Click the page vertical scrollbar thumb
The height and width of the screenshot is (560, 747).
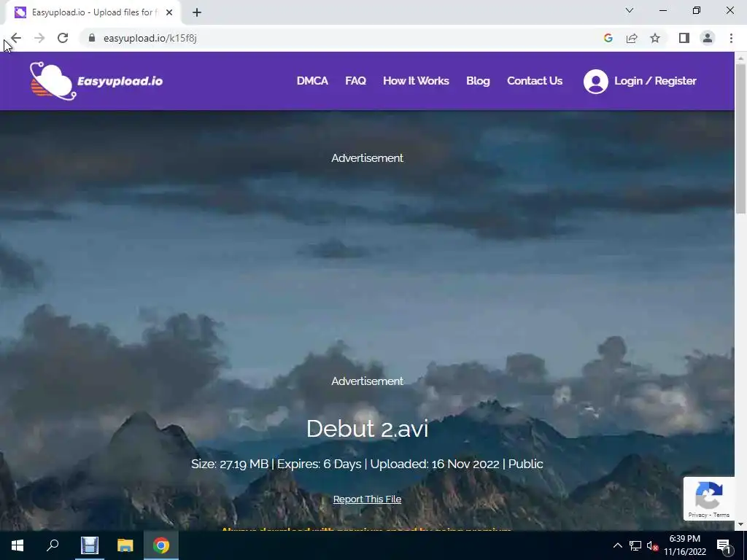pyautogui.click(x=740, y=139)
